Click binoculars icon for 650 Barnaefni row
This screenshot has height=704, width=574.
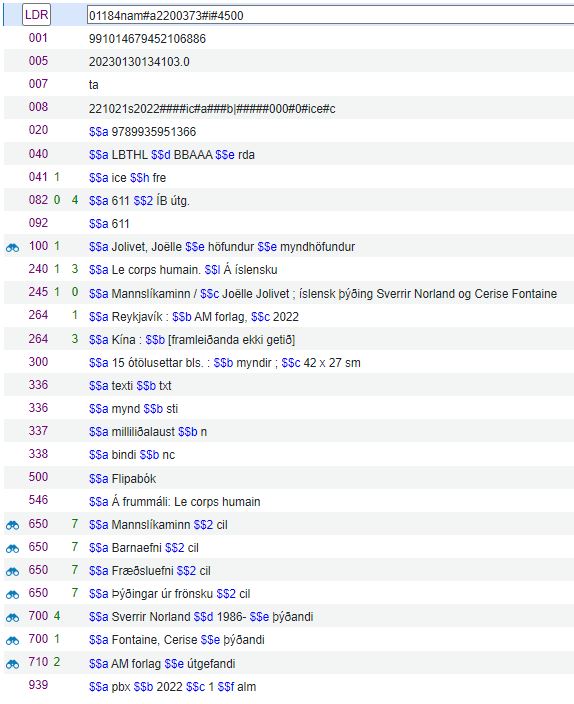tap(12, 548)
